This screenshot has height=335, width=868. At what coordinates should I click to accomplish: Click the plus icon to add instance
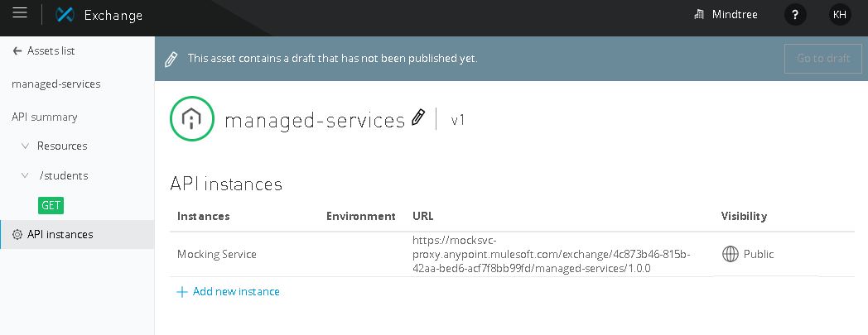click(182, 292)
